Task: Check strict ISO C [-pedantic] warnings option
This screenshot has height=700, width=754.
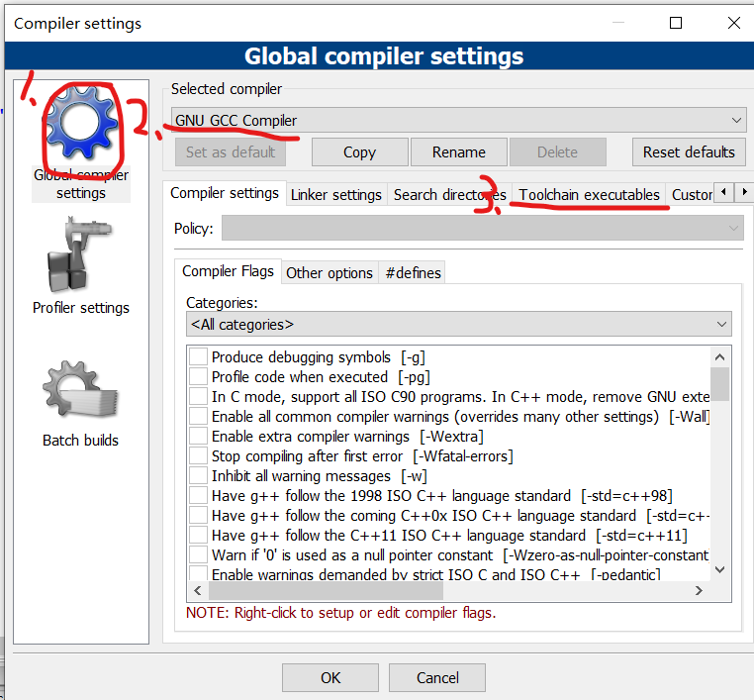Action: pos(198,573)
